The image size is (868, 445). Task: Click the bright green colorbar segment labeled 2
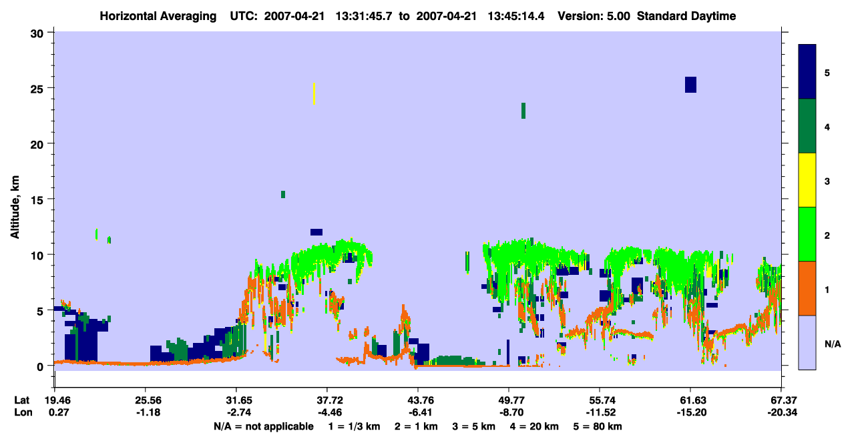tap(807, 234)
